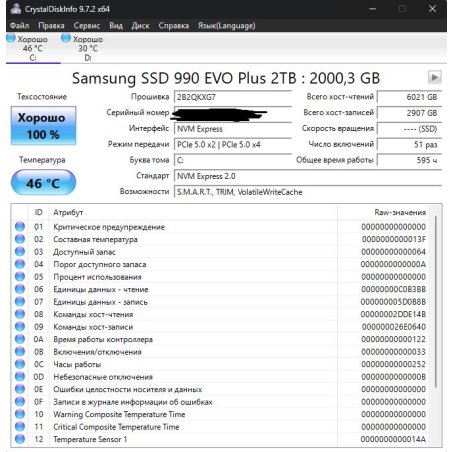Open the Справка menu
Image resolution: width=452 pixels, height=452 pixels.
[174, 26]
